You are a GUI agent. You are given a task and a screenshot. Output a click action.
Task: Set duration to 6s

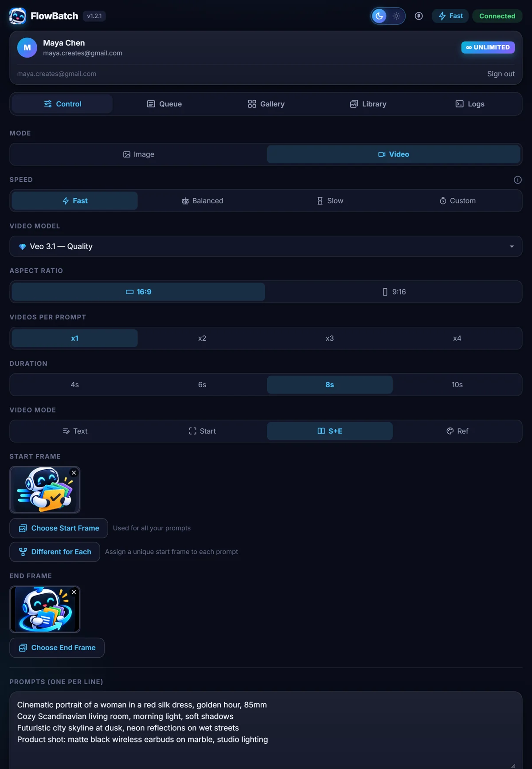coord(202,385)
